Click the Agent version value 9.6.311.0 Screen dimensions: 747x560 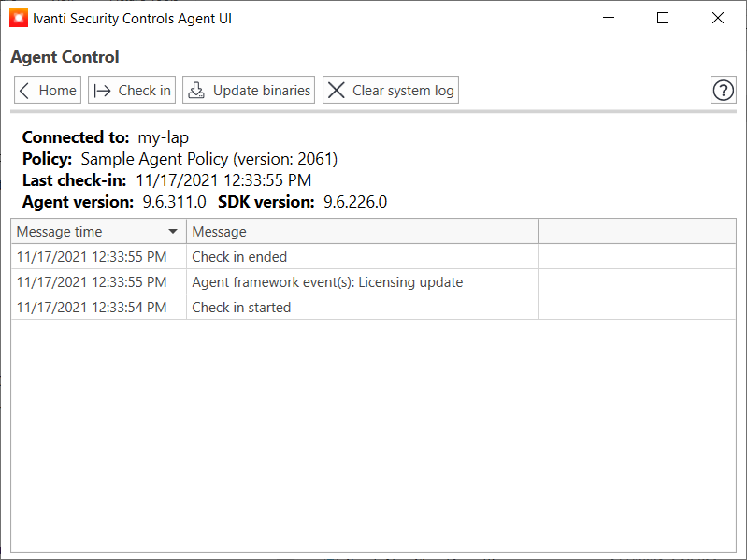(175, 202)
